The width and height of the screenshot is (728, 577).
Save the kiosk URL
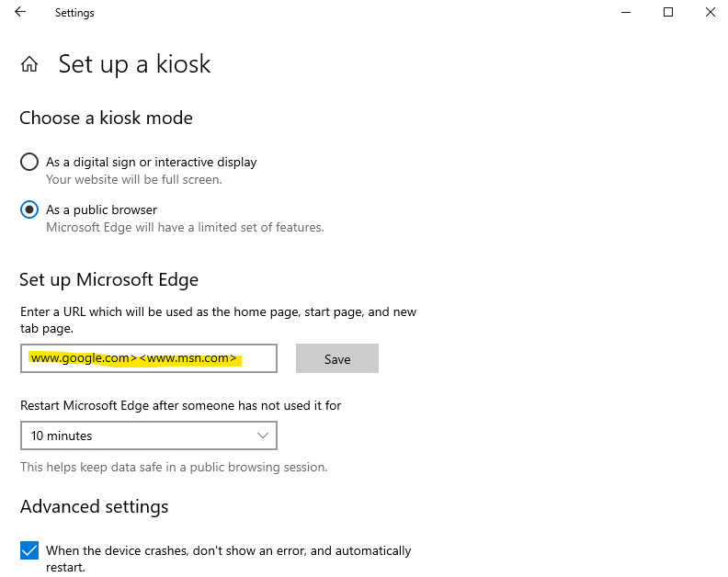pyautogui.click(x=337, y=358)
